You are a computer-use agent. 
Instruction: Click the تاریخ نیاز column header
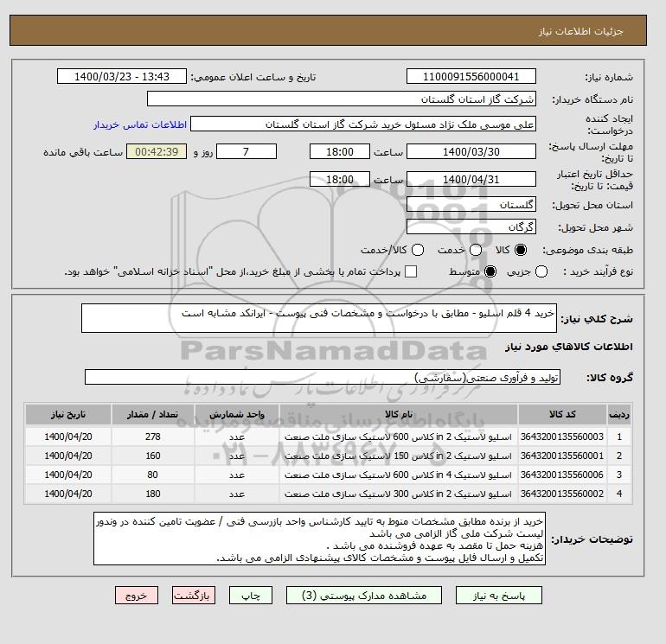tap(68, 414)
